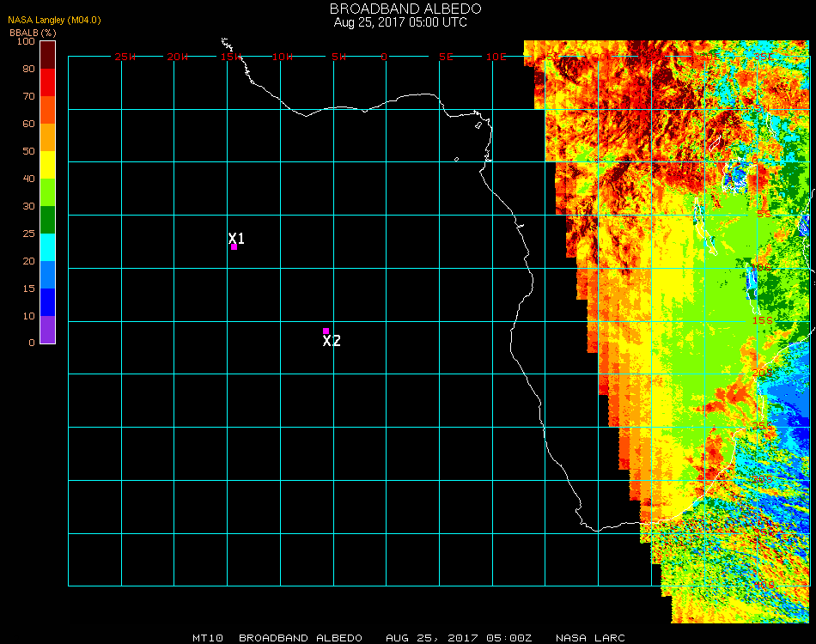Image resolution: width=816 pixels, height=644 pixels.
Task: Select the cyan 20-25 colorbar swatch
Action: tap(48, 247)
